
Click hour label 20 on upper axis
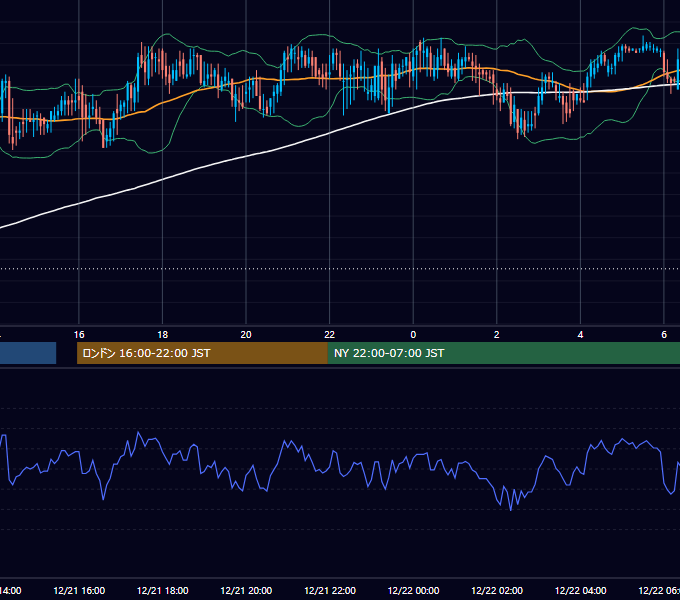(246, 335)
